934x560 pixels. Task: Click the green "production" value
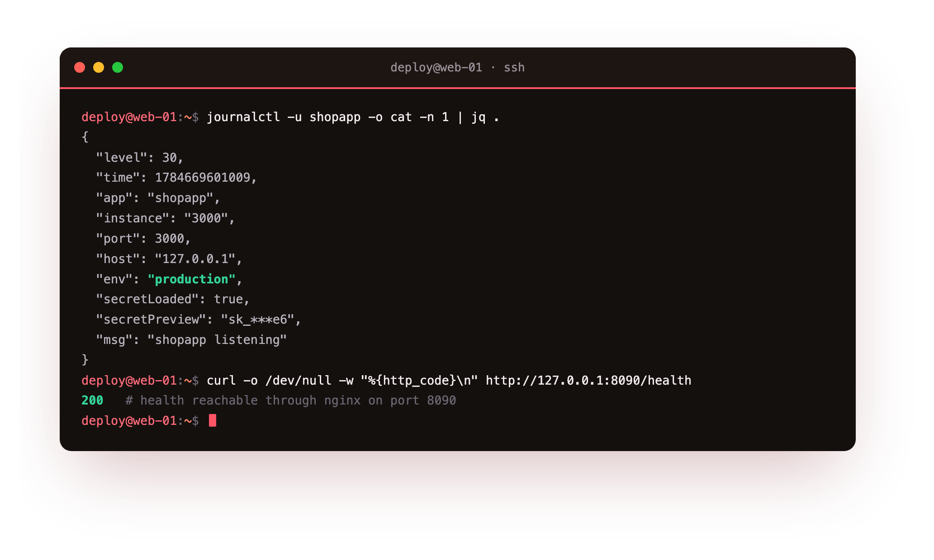191,279
